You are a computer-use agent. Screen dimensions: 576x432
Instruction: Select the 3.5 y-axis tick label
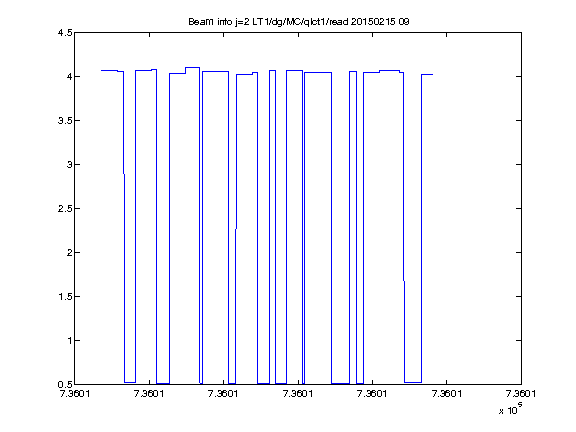pos(65,120)
